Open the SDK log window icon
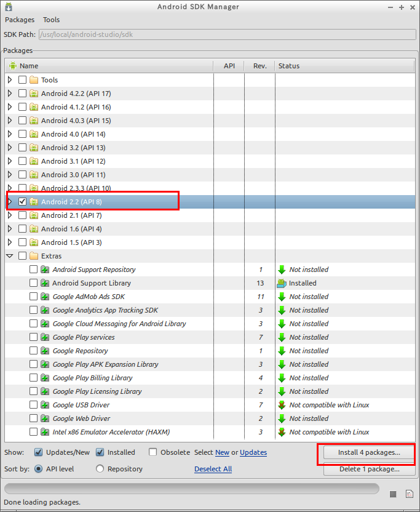The height and width of the screenshot is (512, 420). click(410, 494)
